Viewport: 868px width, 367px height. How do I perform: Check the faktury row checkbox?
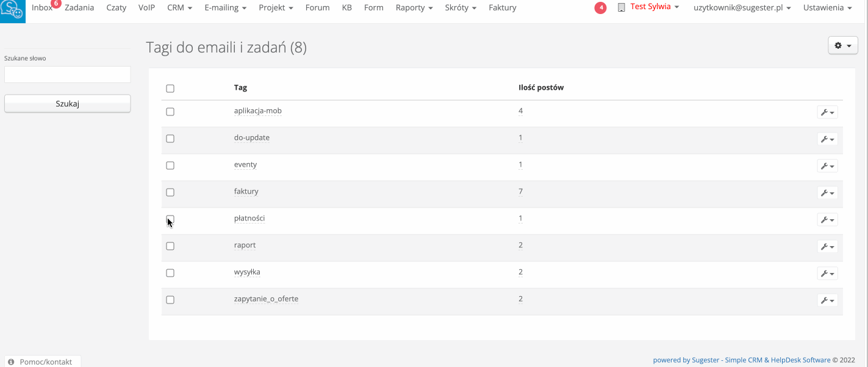click(170, 192)
